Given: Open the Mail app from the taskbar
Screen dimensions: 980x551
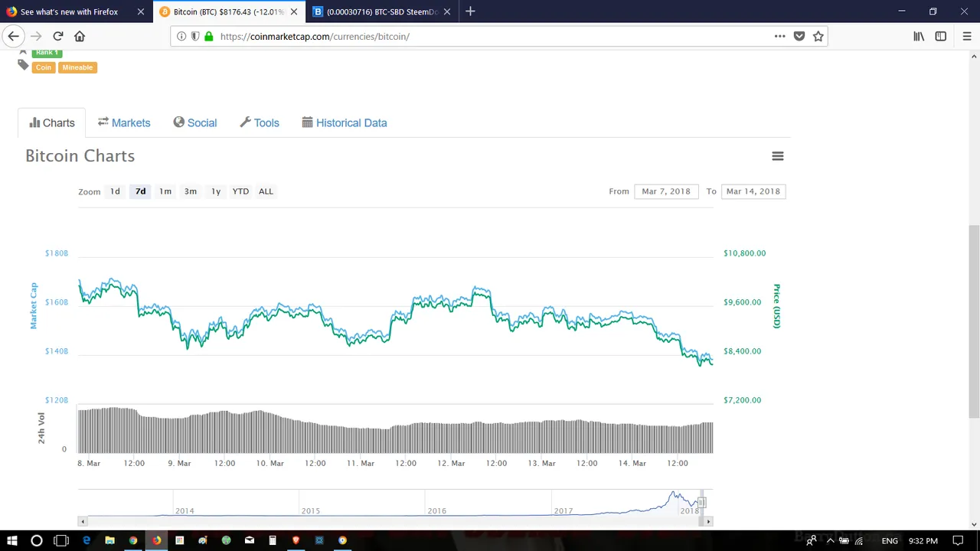Looking at the screenshot, I should point(249,540).
